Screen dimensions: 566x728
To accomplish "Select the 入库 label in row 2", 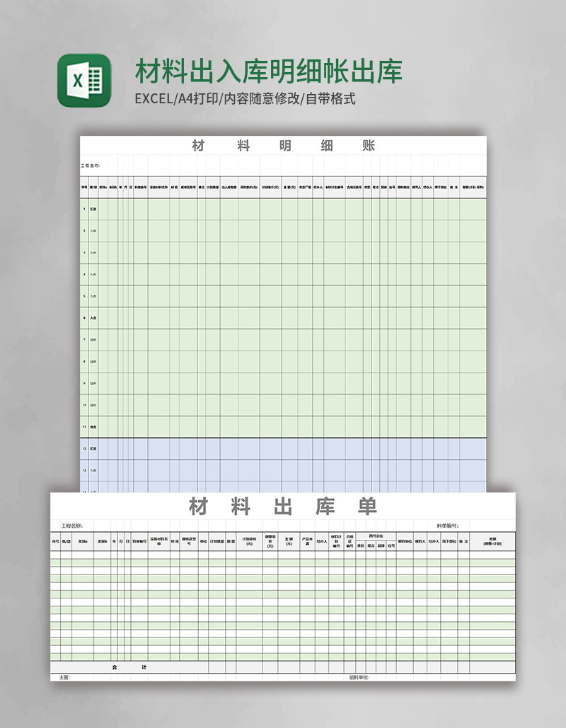I will 95,231.
